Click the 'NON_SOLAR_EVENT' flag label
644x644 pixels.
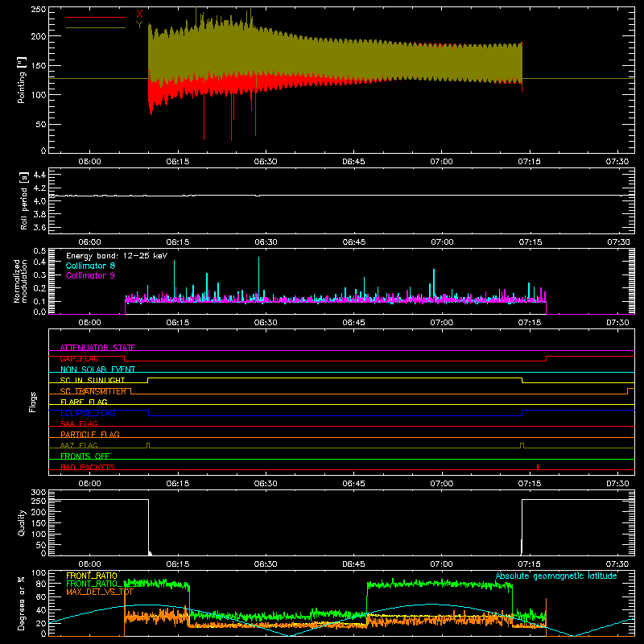(x=97, y=369)
